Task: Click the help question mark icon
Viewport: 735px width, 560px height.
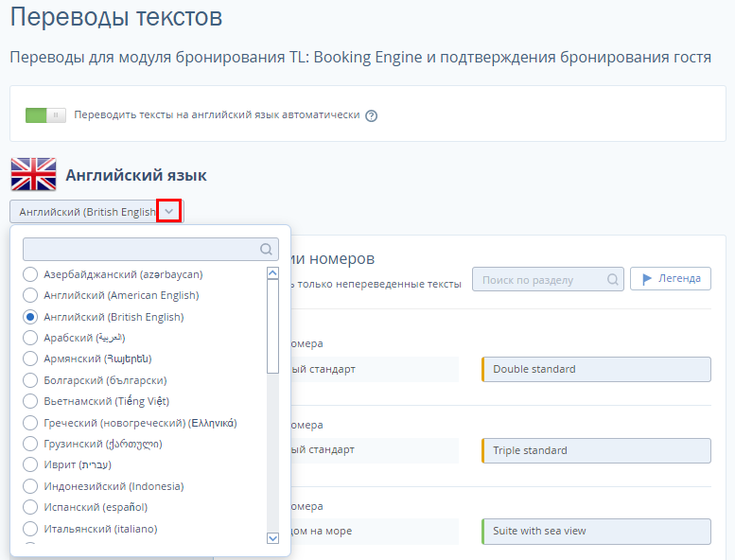Action: coord(372,116)
